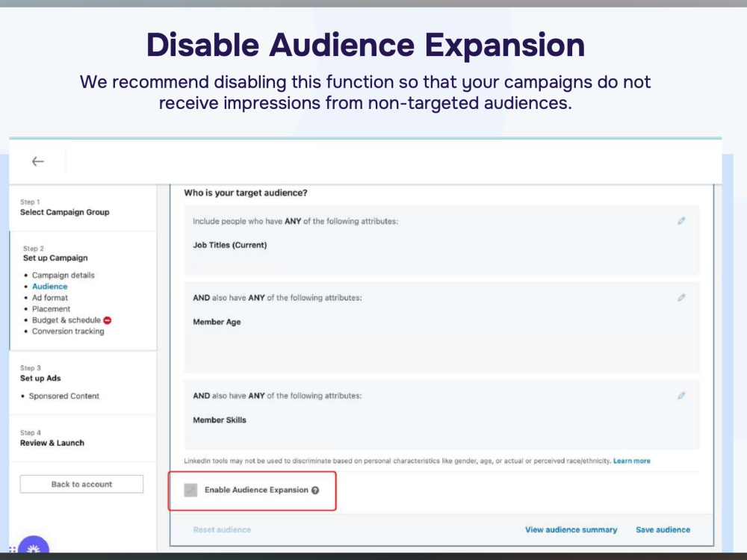Click the Reset audience link

pos(222,529)
